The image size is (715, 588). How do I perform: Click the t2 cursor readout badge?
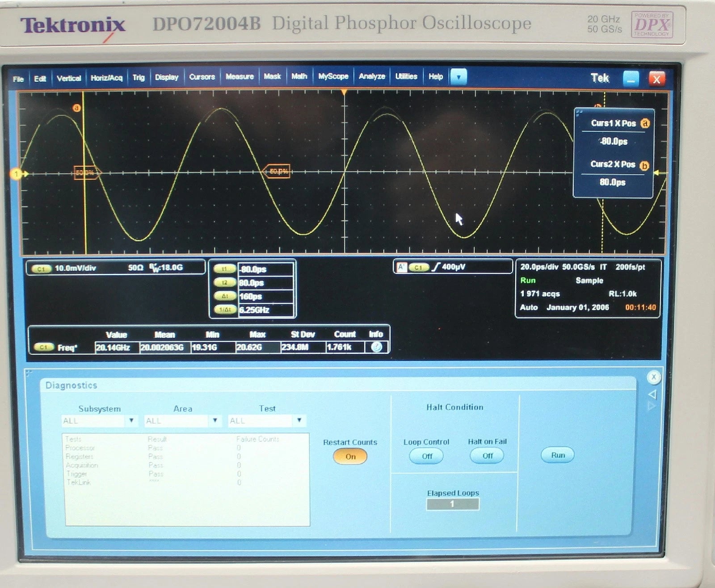coord(225,282)
